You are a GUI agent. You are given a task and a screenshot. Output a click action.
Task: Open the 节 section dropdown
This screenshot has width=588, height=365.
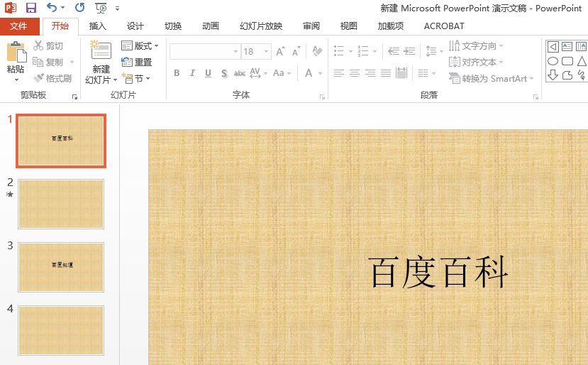135,78
